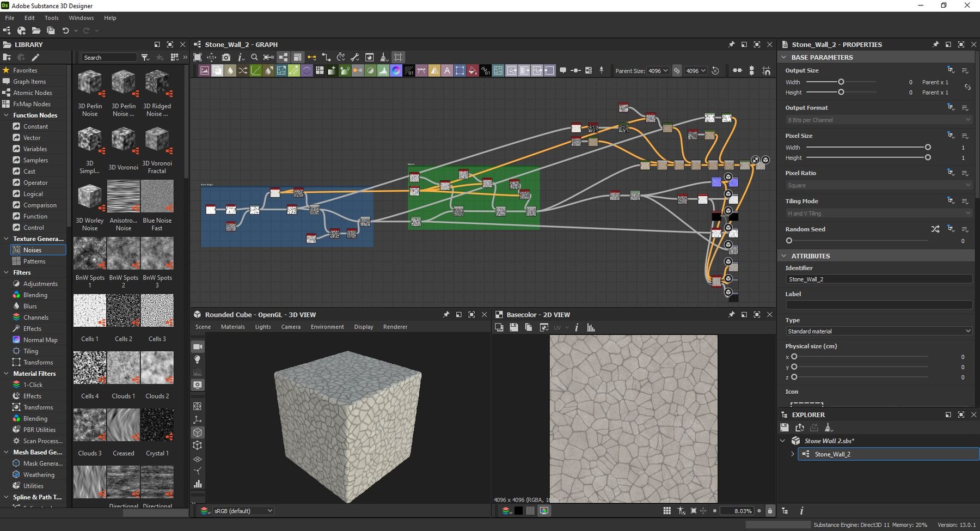Toggle tiling grid display in 2D view
The width and height of the screenshot is (980, 531).
(667, 511)
